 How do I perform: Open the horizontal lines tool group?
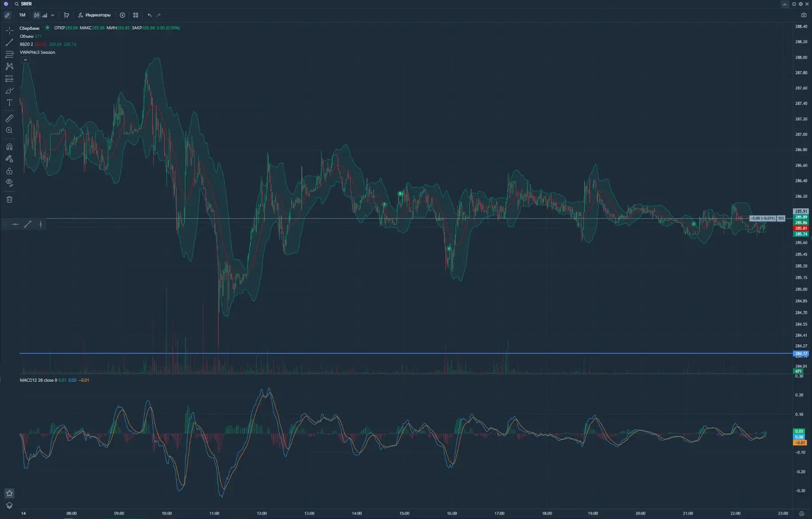click(9, 55)
